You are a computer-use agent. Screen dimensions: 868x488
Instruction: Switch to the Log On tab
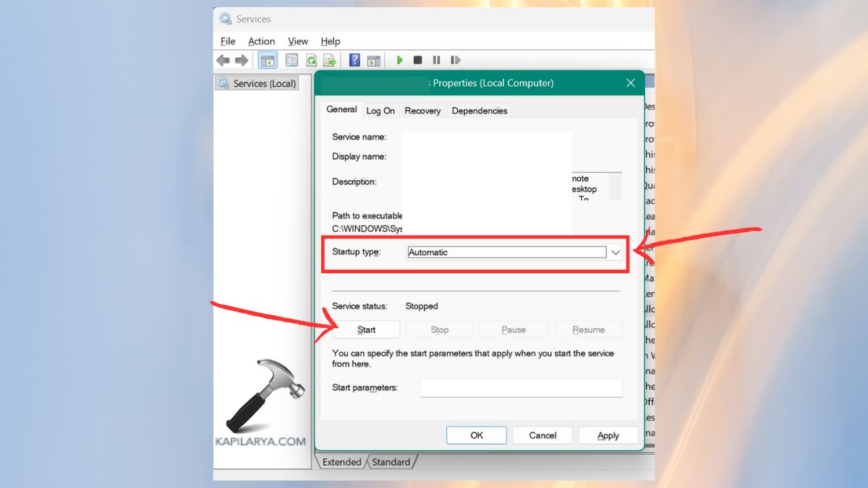coord(380,111)
